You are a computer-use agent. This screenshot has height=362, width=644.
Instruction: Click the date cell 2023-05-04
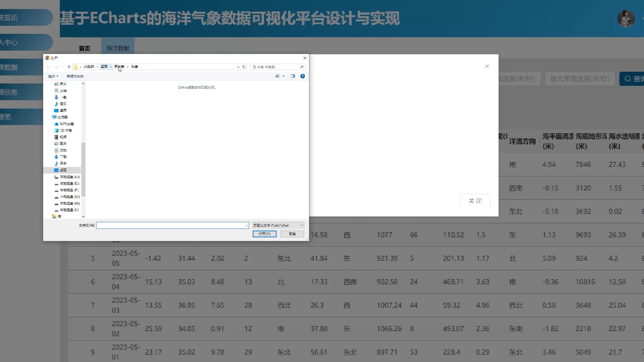point(126,282)
